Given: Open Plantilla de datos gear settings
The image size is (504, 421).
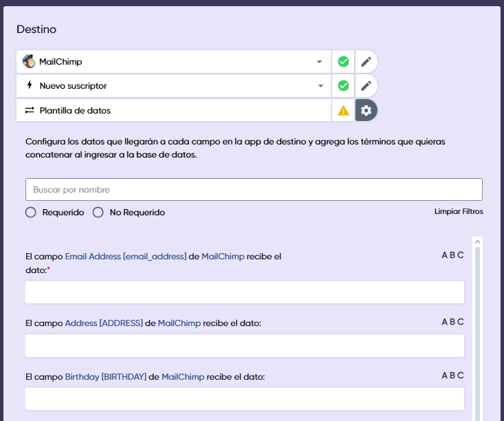Looking at the screenshot, I should pos(366,110).
